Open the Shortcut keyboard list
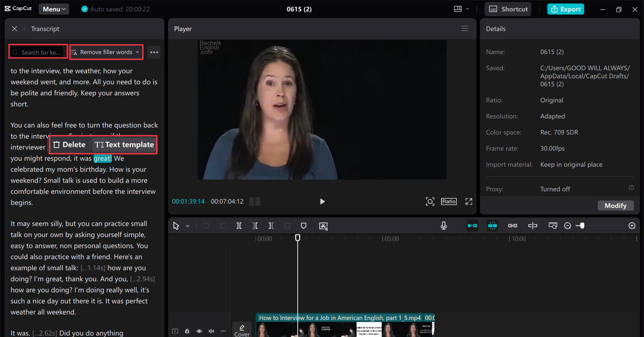 point(508,9)
